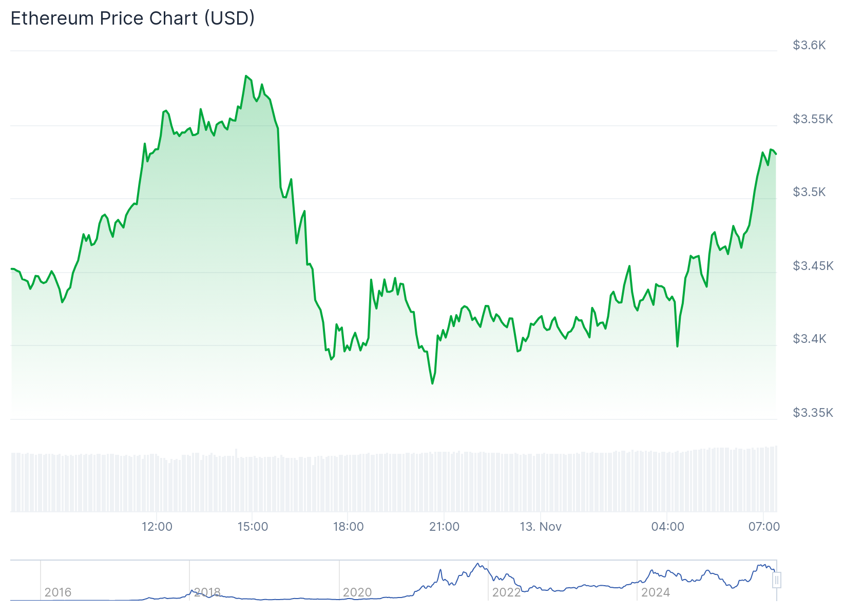Jump to 2022 in the navigator
Screen dimensions: 844x616
pos(506,592)
